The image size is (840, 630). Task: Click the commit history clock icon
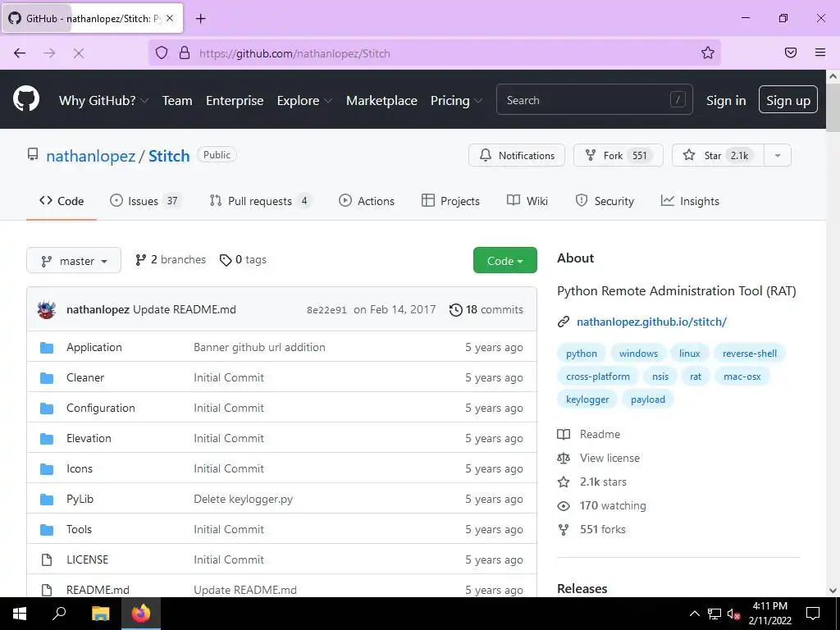(x=456, y=309)
